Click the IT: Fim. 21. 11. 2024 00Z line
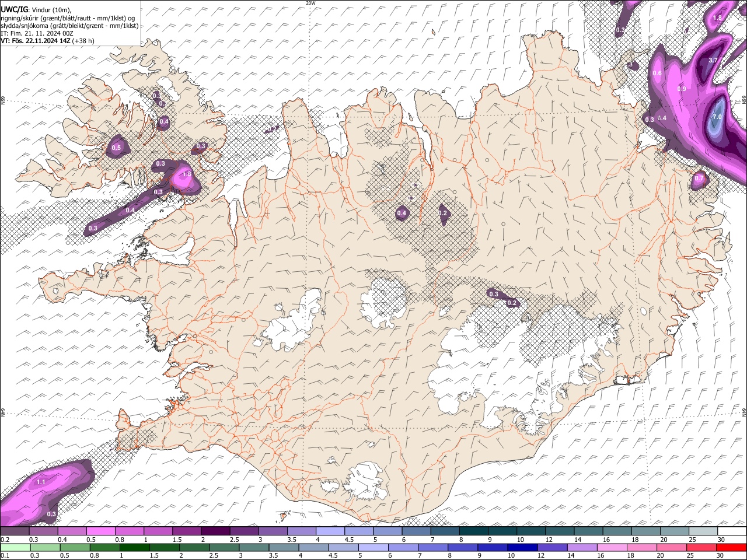The width and height of the screenshot is (747, 560). (x=37, y=33)
